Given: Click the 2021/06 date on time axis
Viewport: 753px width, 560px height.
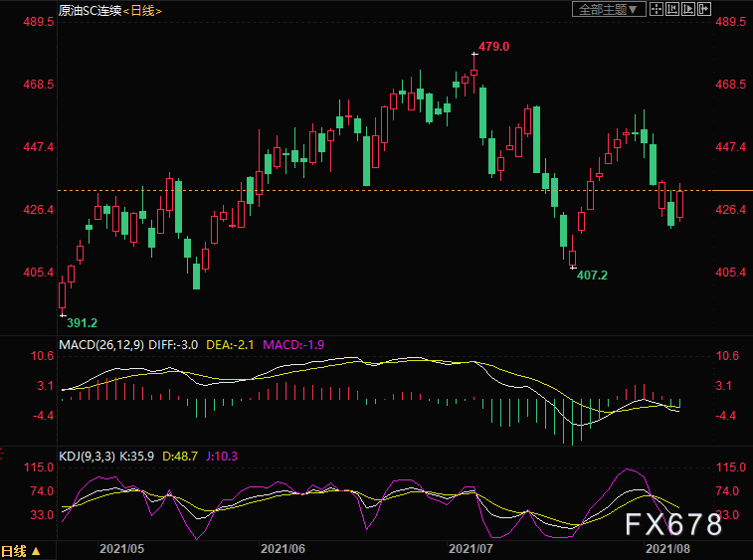Looking at the screenshot, I should (282, 548).
